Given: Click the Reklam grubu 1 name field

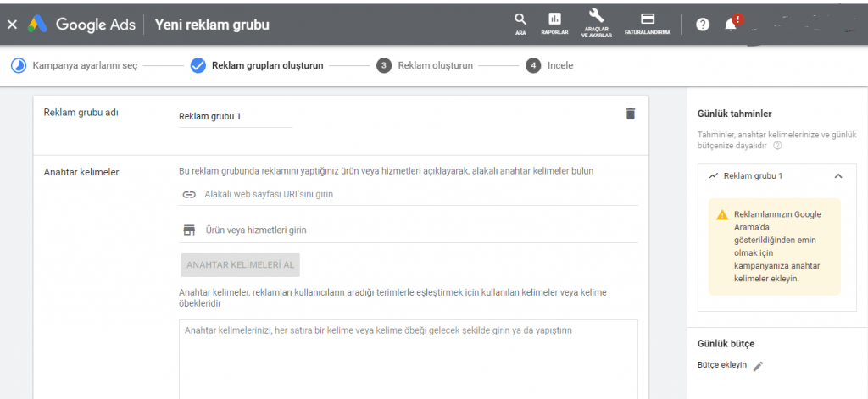Looking at the screenshot, I should (236, 117).
